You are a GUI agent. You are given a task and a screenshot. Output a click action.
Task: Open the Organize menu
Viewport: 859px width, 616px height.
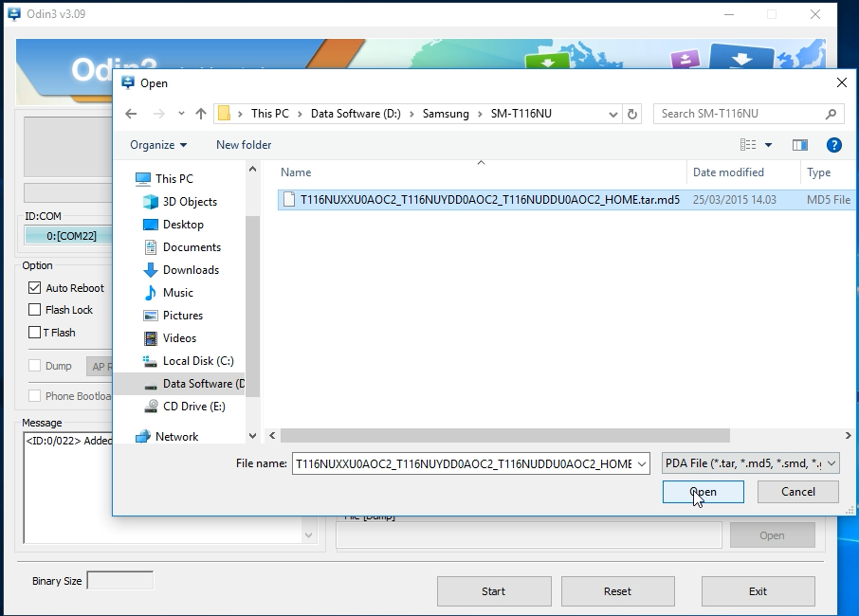tap(158, 145)
